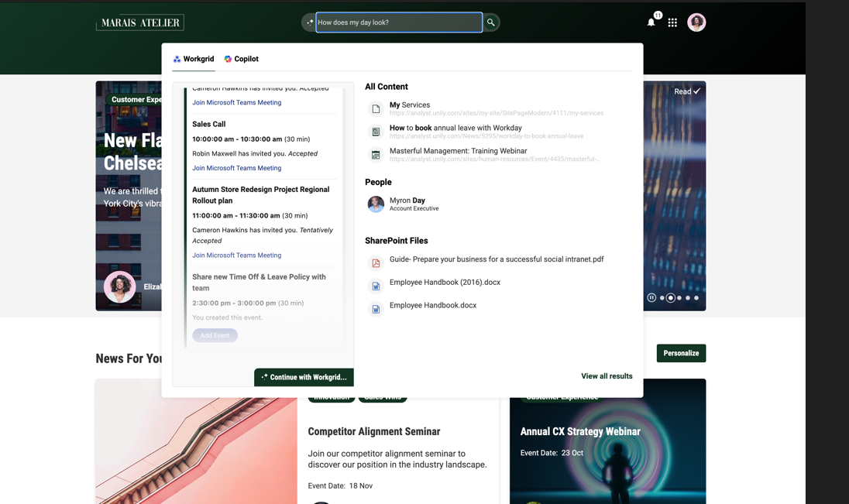Open the Annual CX Strategy Webinar card
Viewport: 849px width, 504px height.
[x=580, y=431]
